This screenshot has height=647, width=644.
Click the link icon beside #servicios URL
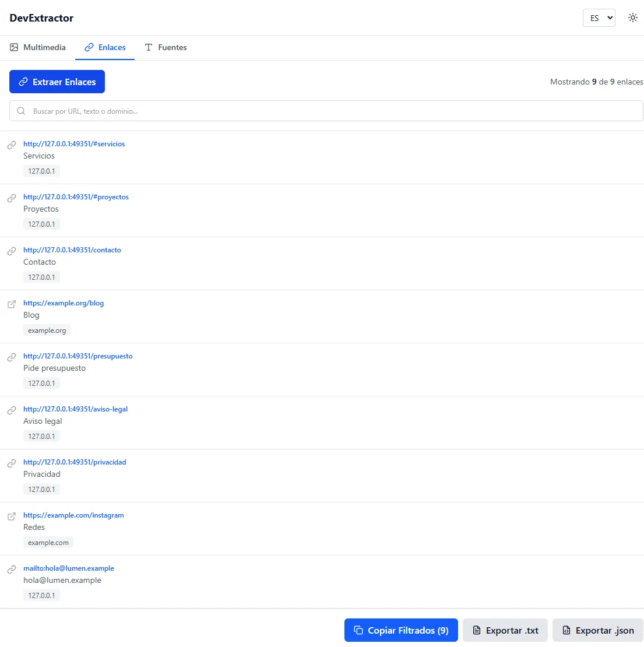coord(12,145)
